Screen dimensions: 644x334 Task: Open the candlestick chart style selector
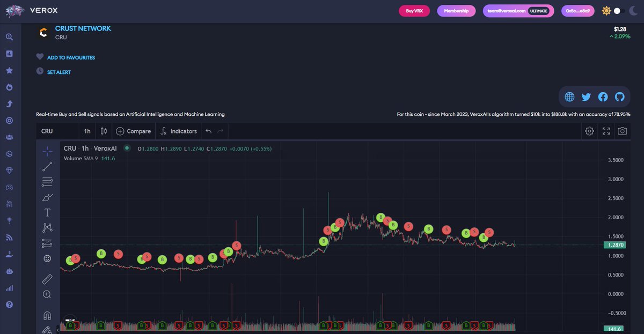click(104, 131)
